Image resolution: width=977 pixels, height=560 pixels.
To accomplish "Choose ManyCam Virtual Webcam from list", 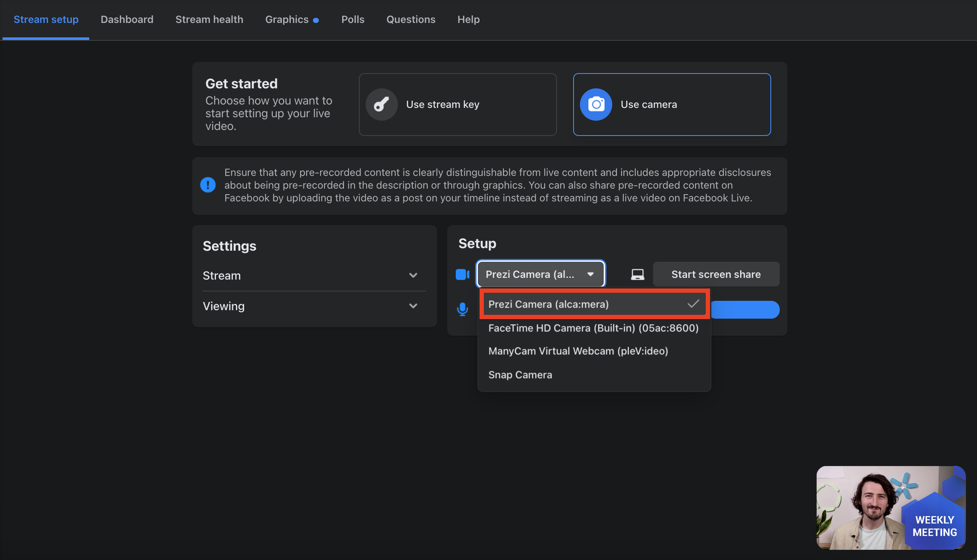I will coord(578,351).
